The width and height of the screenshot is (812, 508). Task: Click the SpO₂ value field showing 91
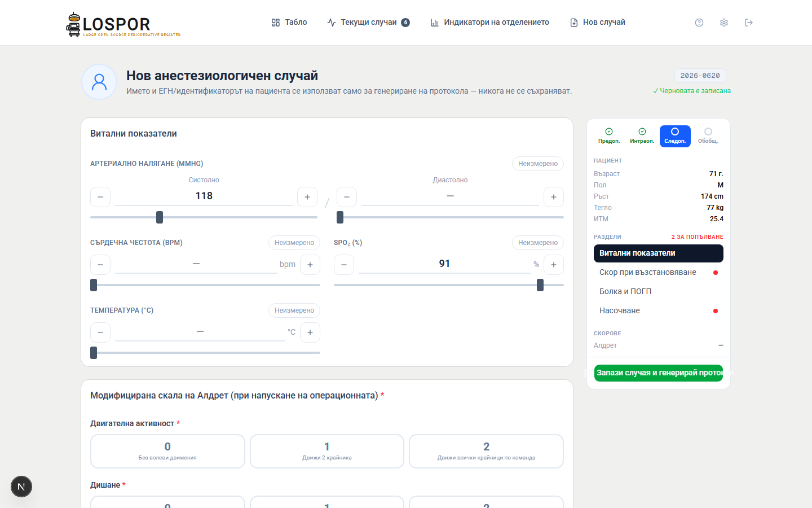445,264
